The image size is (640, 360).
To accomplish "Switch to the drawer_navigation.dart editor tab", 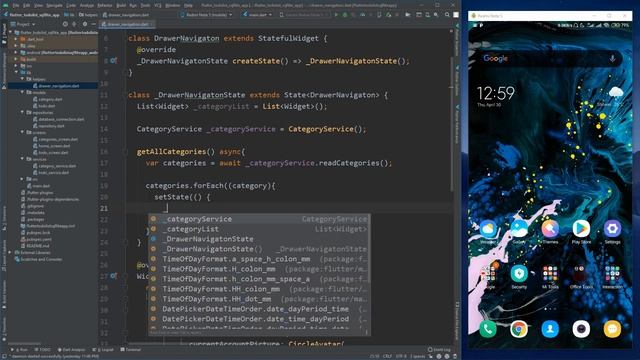I will [127, 24].
